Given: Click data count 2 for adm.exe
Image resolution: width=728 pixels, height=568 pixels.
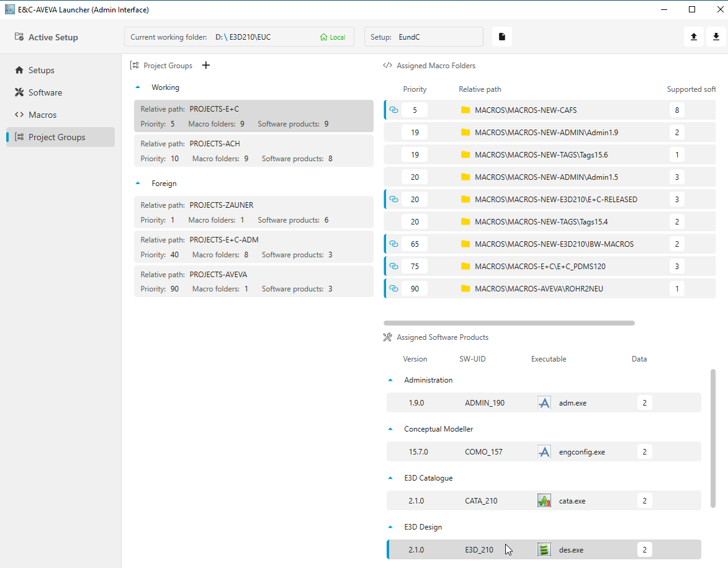Looking at the screenshot, I should click(x=644, y=402).
